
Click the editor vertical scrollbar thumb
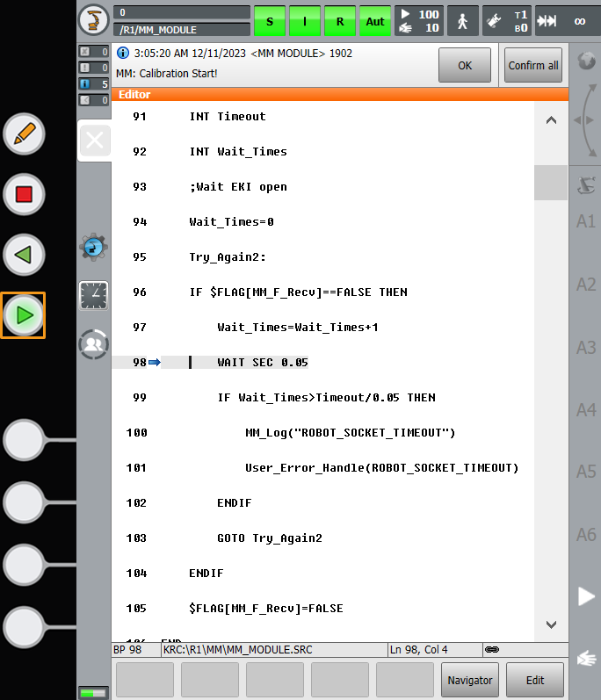point(551,183)
